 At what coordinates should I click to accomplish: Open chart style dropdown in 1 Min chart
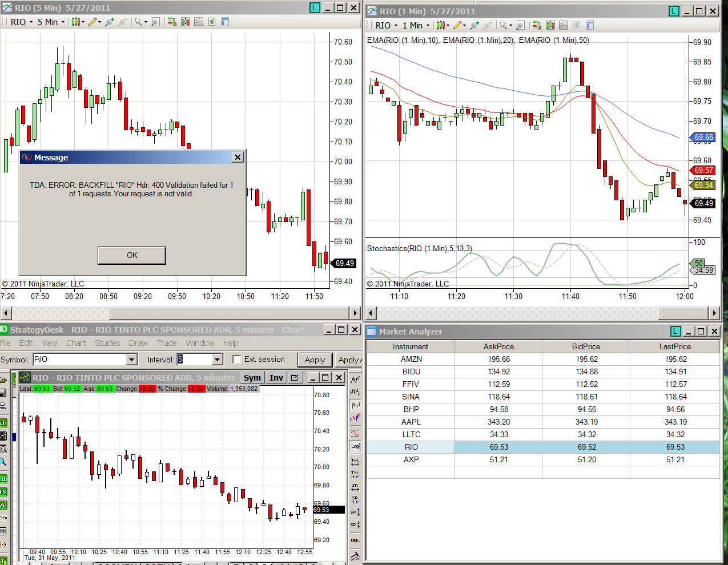click(443, 25)
